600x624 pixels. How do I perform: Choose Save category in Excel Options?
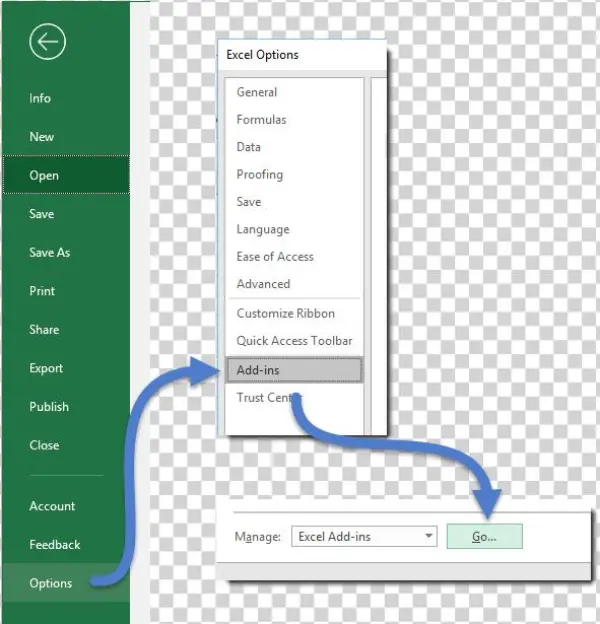(x=294, y=202)
